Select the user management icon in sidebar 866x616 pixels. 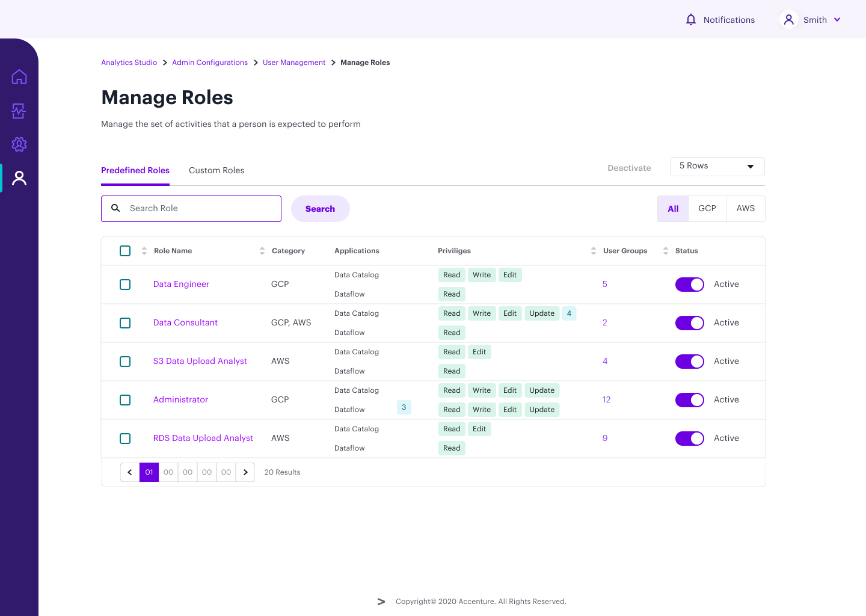(19, 178)
